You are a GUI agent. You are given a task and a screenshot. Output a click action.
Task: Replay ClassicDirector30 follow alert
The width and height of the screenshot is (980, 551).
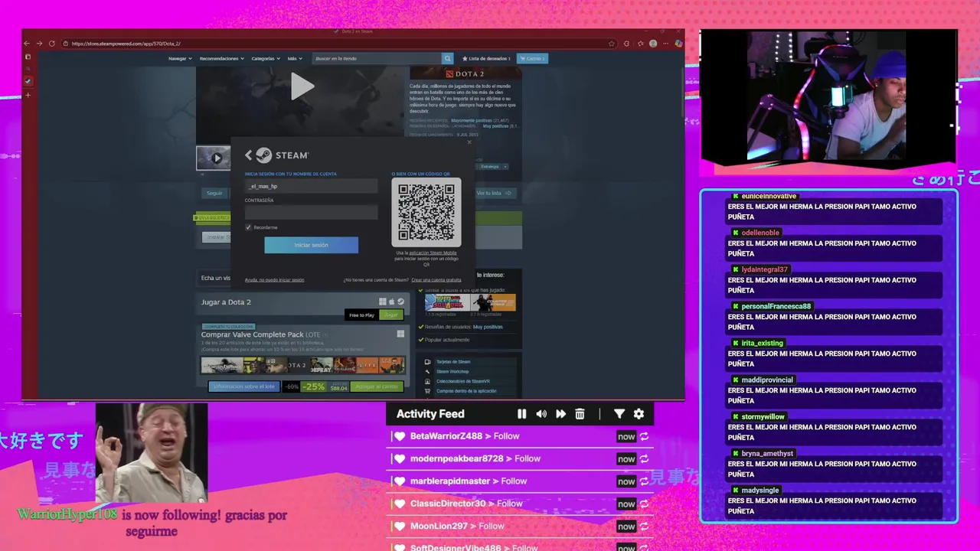tap(644, 504)
